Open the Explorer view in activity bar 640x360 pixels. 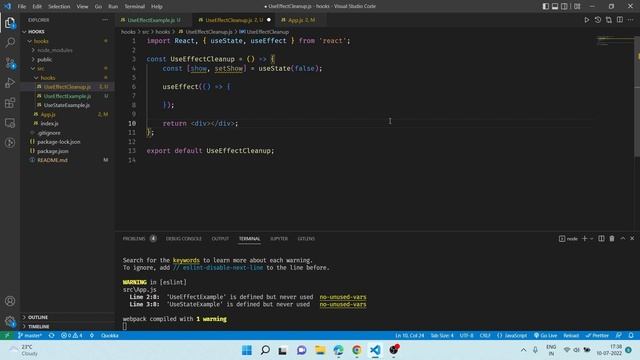pos(10,23)
